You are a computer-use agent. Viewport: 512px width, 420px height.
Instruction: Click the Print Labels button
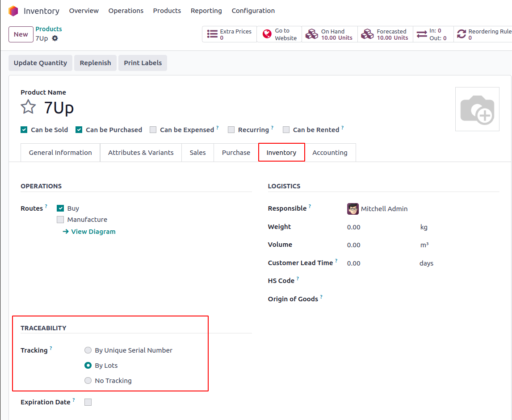pyautogui.click(x=143, y=63)
